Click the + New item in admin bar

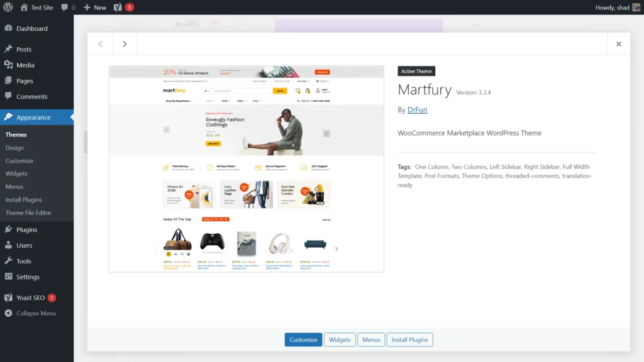95,8
